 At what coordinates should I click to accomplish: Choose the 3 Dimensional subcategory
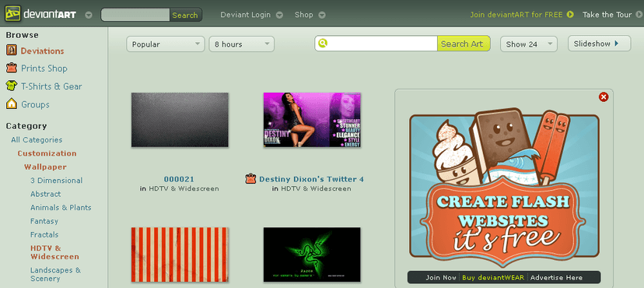click(56, 181)
